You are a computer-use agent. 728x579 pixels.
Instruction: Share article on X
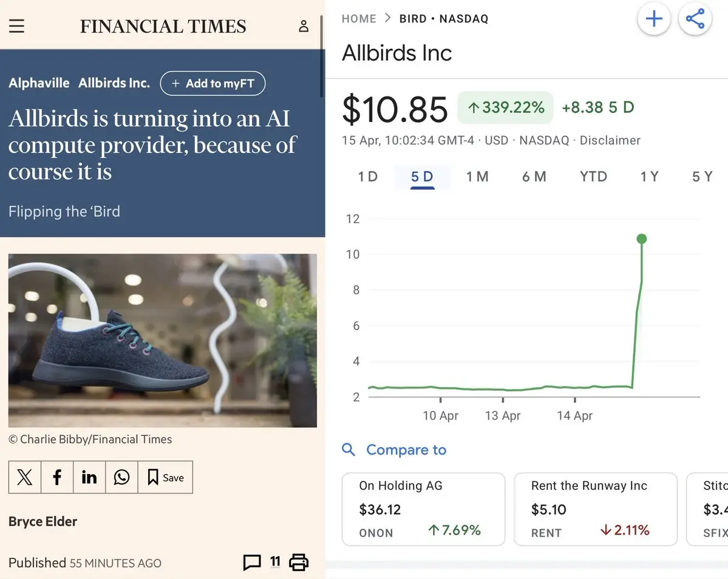tap(25, 478)
